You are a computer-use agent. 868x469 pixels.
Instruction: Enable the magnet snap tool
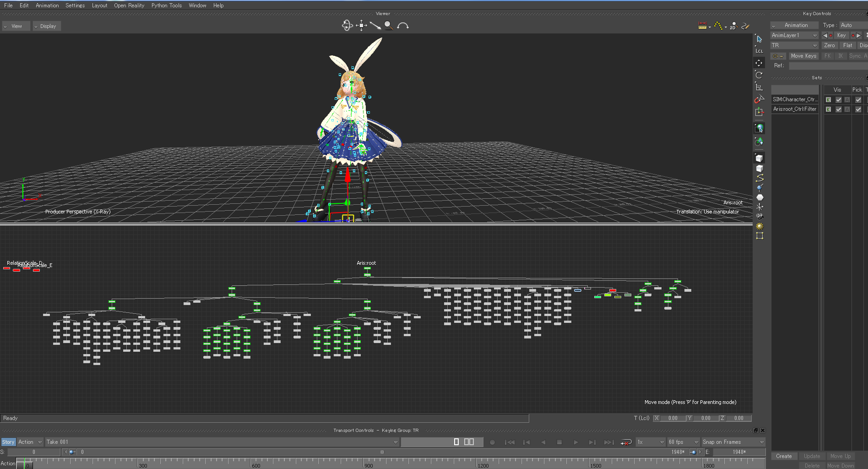[759, 99]
